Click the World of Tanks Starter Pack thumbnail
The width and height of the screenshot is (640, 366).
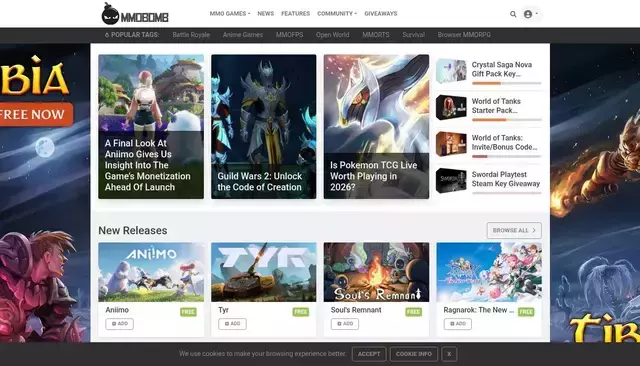click(451, 107)
